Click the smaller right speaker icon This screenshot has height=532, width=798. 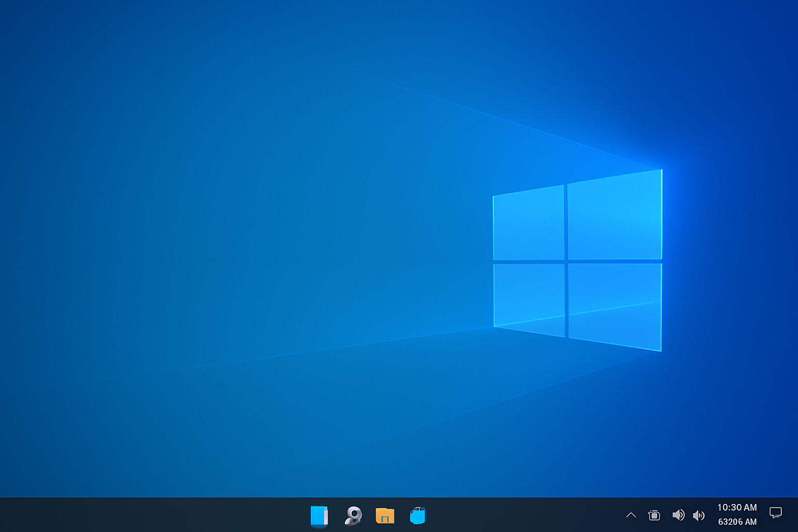click(x=699, y=515)
